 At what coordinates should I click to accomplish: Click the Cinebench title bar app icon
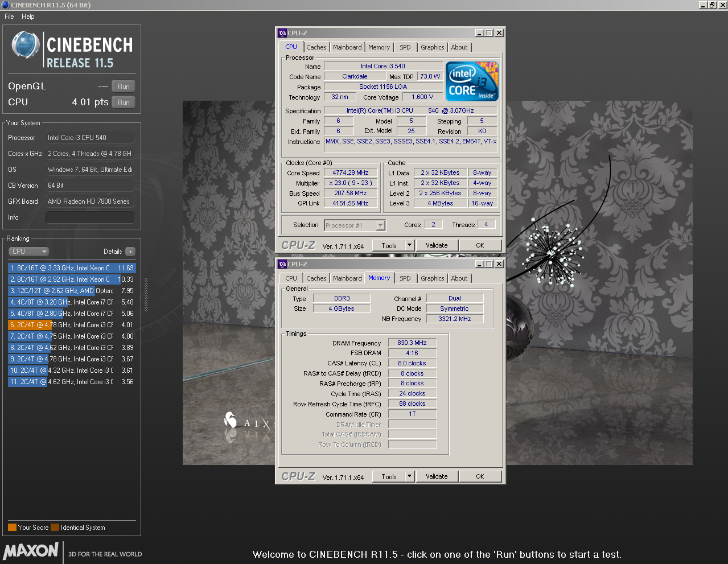click(x=5, y=5)
